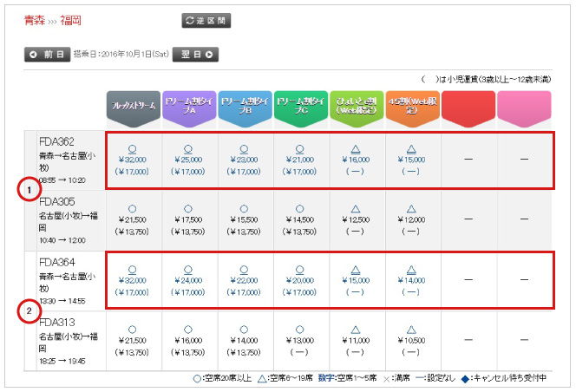
Task: Choose the ¥24,000 fare for FDA364
Action: pyautogui.click(x=188, y=281)
